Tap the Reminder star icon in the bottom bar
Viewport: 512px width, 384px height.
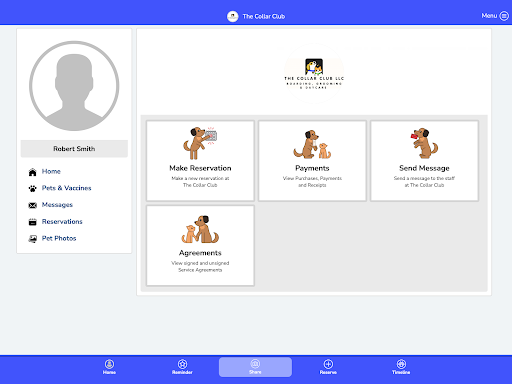182,364
